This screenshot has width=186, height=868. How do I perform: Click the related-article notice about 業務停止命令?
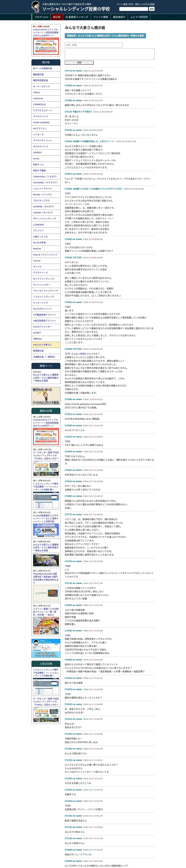click(x=105, y=35)
